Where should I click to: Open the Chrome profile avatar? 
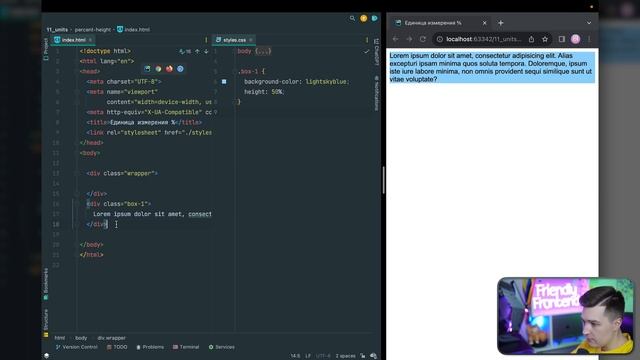tap(576, 39)
